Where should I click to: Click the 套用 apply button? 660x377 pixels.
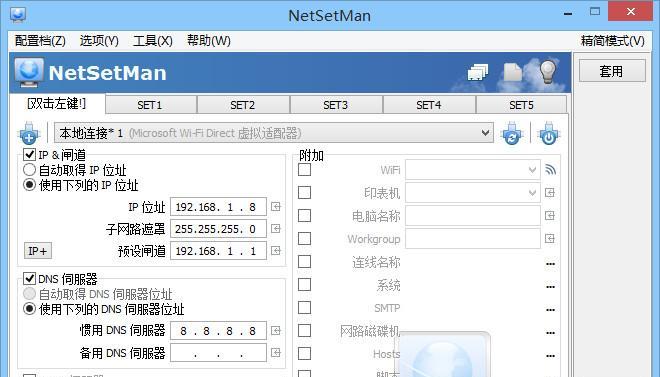pyautogui.click(x=612, y=71)
